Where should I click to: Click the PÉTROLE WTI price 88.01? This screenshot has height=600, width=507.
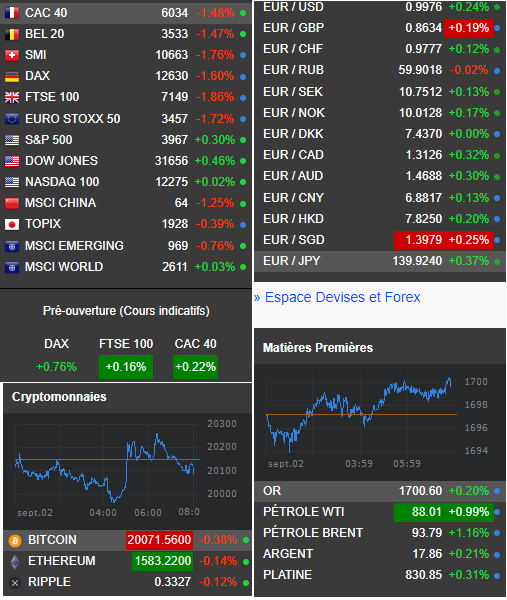pos(427,512)
